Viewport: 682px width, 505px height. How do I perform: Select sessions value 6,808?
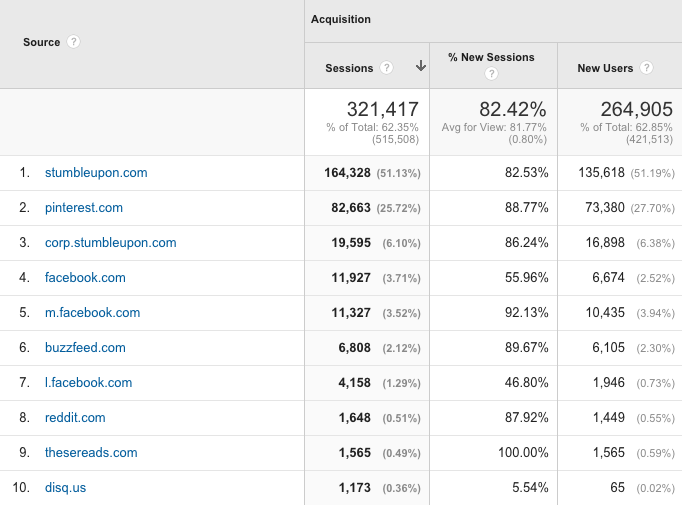coord(354,348)
